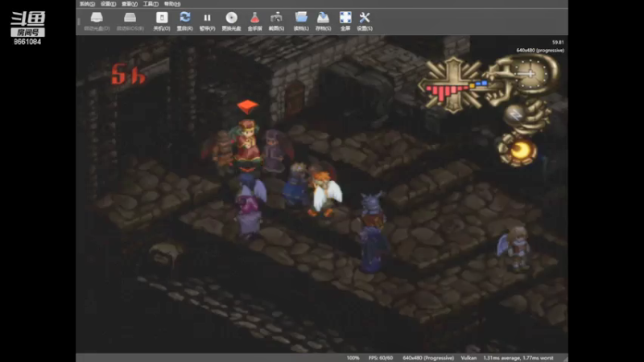The image size is (644, 362).
Task: Click the "Vulkan" renderer status entry
Action: [469, 358]
